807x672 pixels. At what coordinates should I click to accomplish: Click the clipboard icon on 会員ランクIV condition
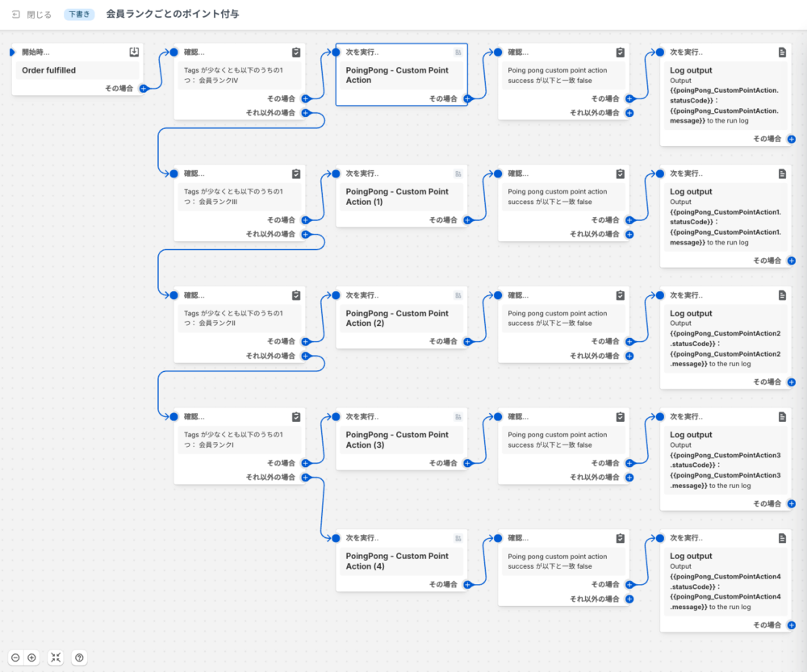pyautogui.click(x=296, y=52)
